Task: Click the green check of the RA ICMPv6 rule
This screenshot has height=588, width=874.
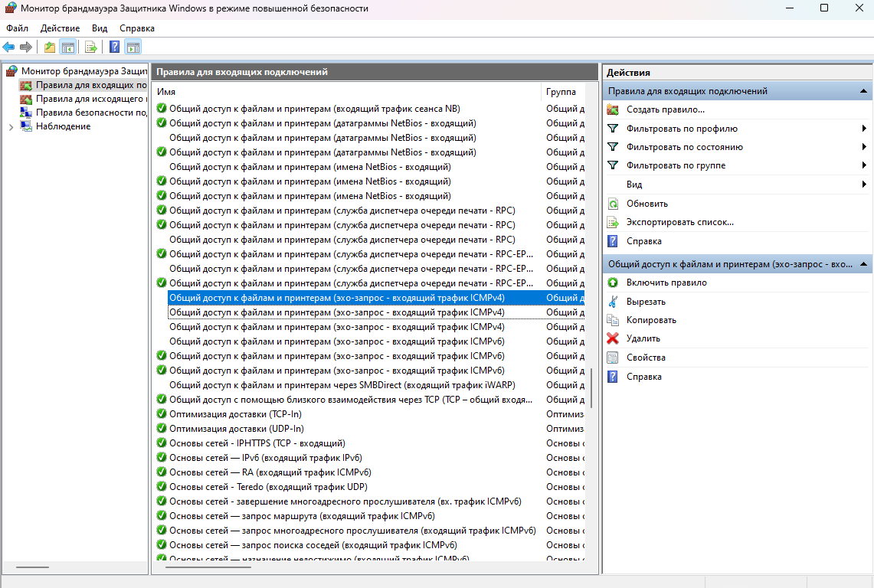Action: [162, 472]
